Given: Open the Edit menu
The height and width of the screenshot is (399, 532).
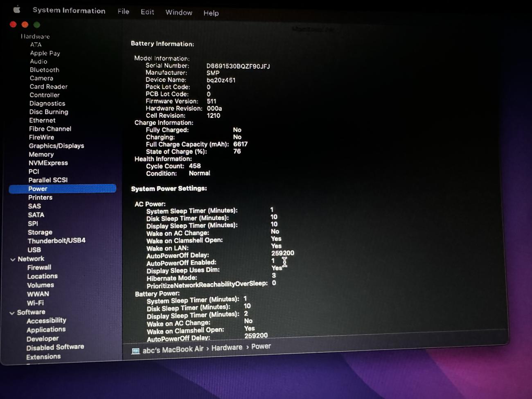Looking at the screenshot, I should (147, 12).
